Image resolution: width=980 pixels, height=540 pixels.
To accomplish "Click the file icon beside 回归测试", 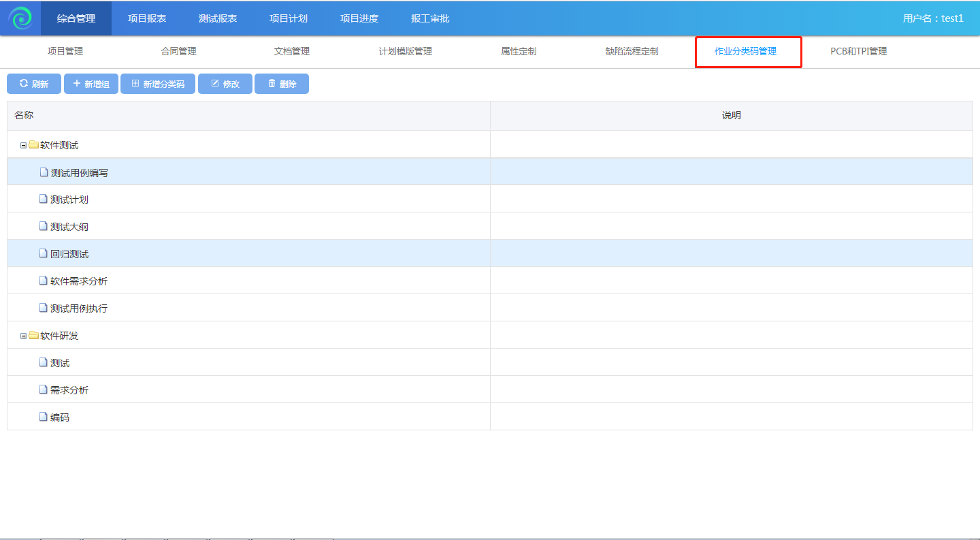I will pos(44,254).
